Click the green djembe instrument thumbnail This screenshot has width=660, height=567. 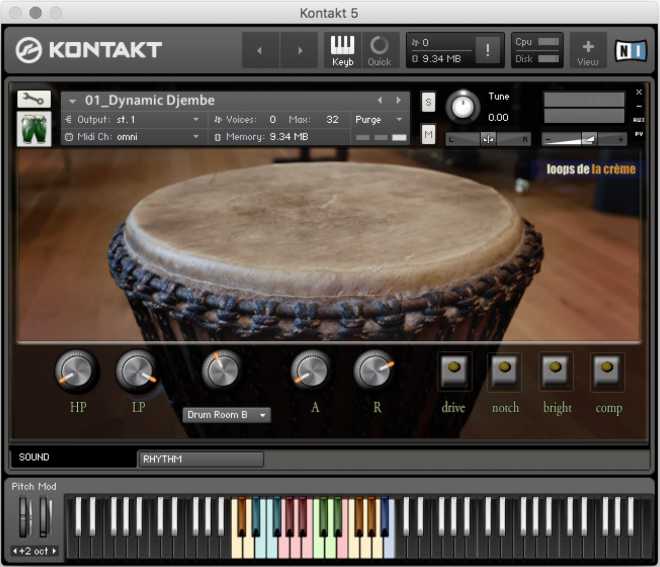pos(34,129)
